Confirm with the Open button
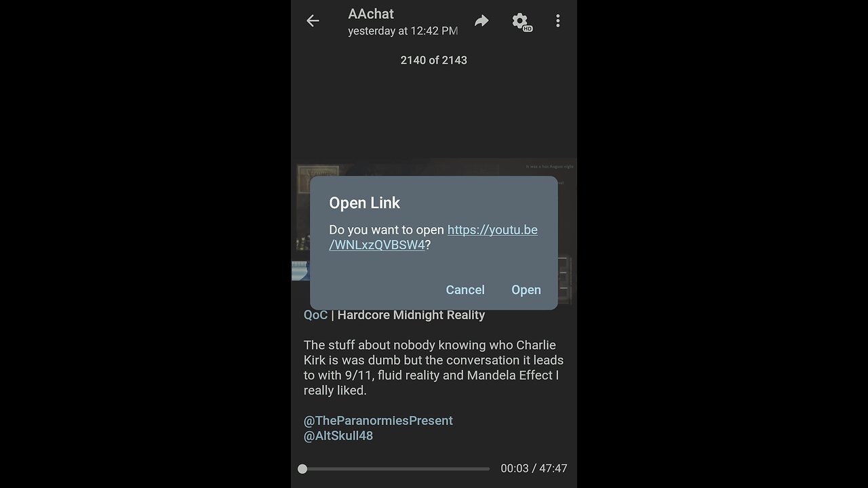Image resolution: width=868 pixels, height=488 pixels. click(x=526, y=289)
